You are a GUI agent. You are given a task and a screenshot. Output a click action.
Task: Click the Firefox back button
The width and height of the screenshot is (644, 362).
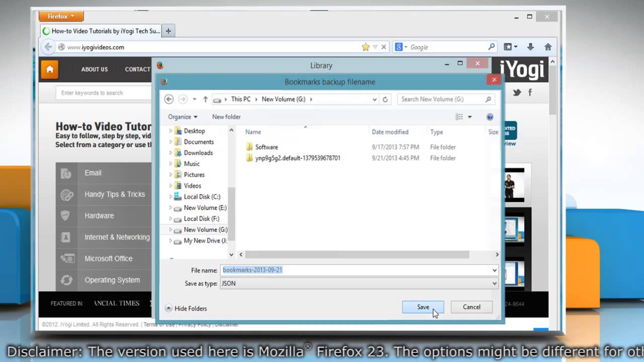48,47
